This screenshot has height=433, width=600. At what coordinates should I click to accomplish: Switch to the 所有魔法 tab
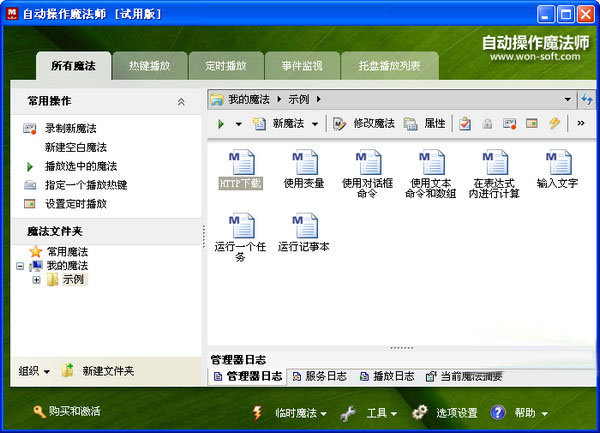73,66
